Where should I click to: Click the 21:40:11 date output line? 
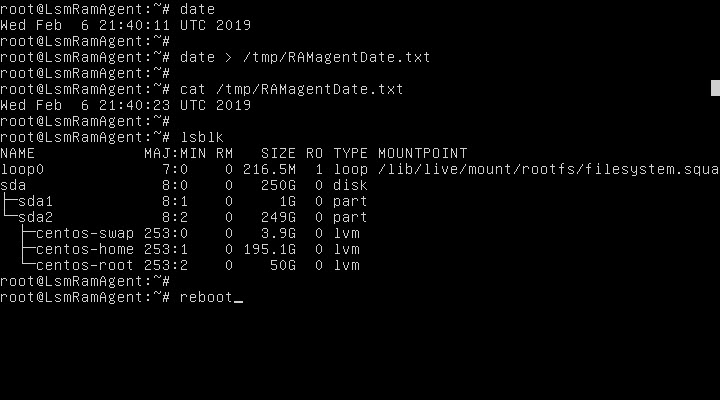pos(125,25)
